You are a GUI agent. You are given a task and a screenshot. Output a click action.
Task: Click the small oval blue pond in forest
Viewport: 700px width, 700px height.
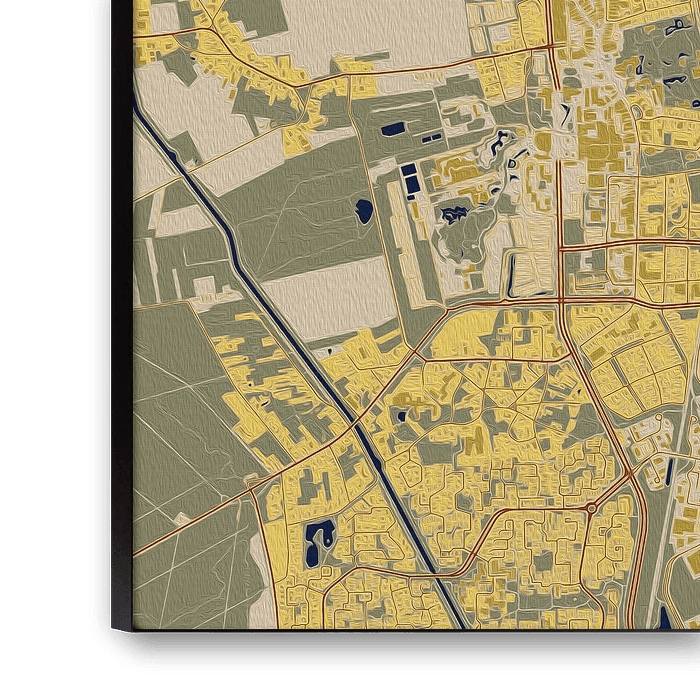pyautogui.click(x=363, y=210)
